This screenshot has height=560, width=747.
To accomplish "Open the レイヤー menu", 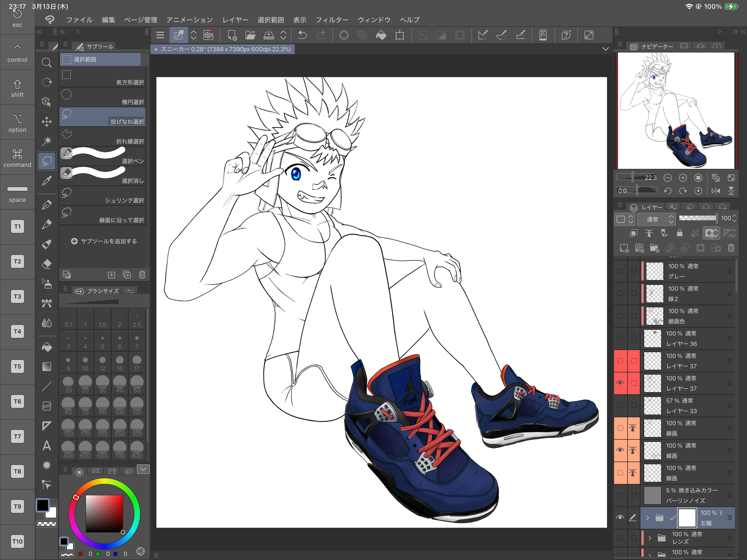I will click(235, 20).
